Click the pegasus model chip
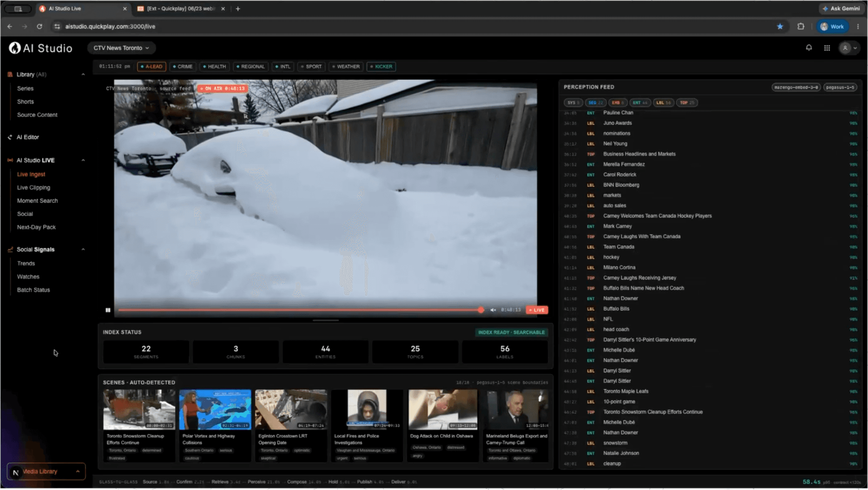868x490 pixels. [x=840, y=87]
